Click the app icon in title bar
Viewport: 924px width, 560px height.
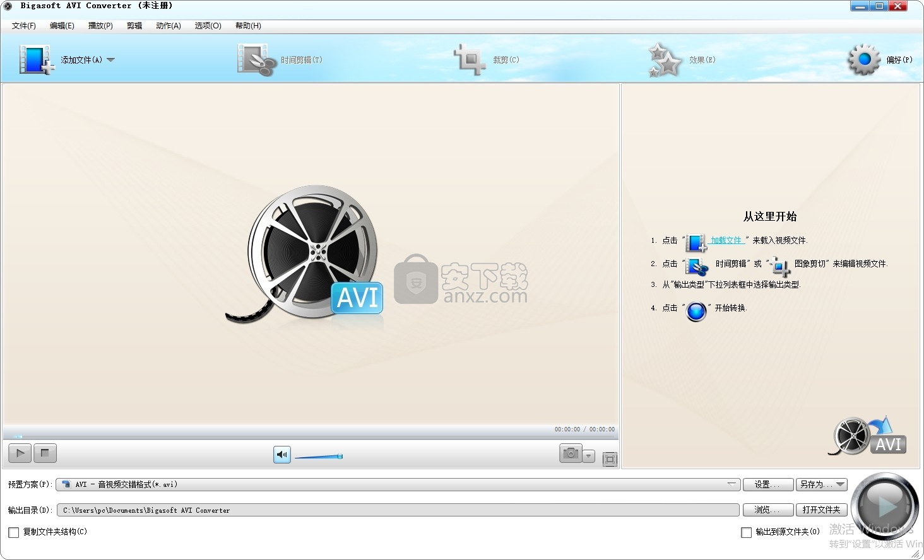8,6
